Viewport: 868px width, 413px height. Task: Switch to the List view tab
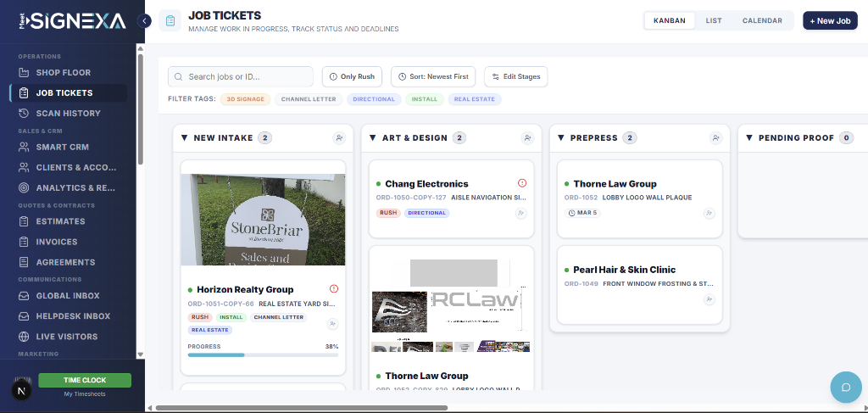[714, 20]
